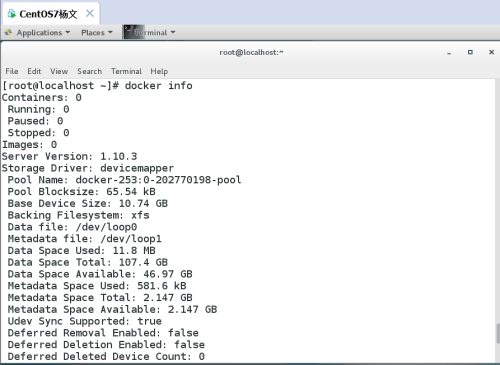
Task: Open the File menu
Action: coord(12,71)
